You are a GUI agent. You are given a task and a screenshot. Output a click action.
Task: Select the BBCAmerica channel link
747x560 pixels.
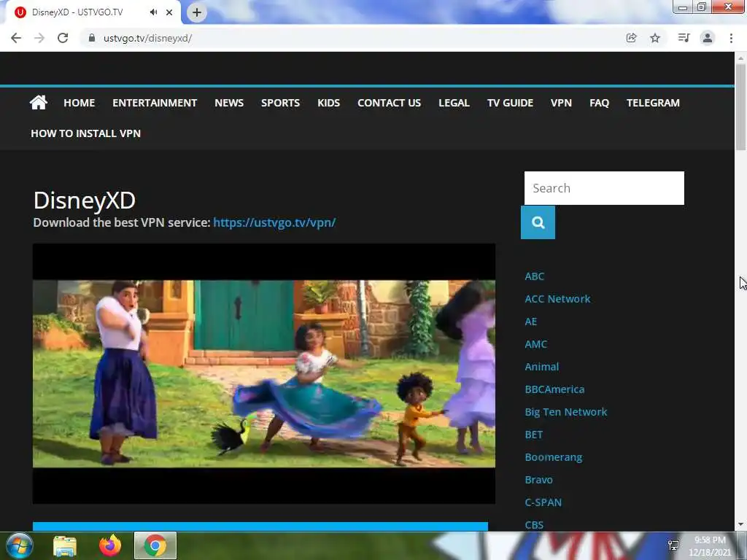[x=554, y=389]
